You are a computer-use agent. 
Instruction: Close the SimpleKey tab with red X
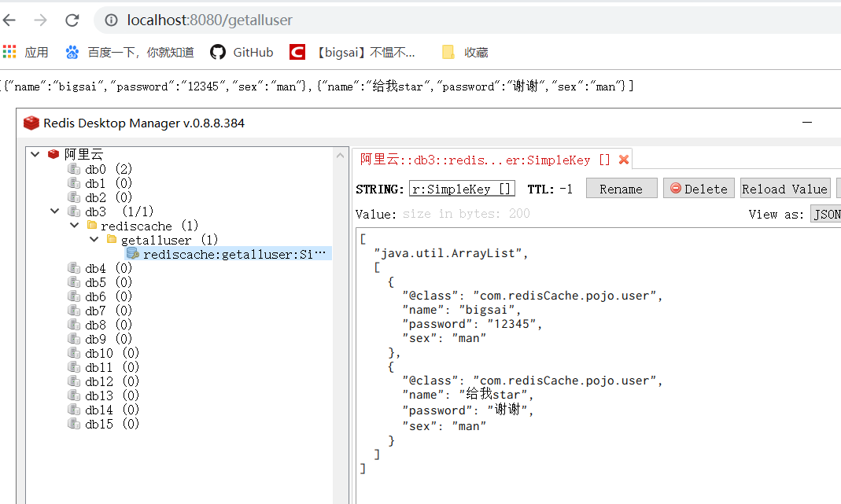click(623, 160)
